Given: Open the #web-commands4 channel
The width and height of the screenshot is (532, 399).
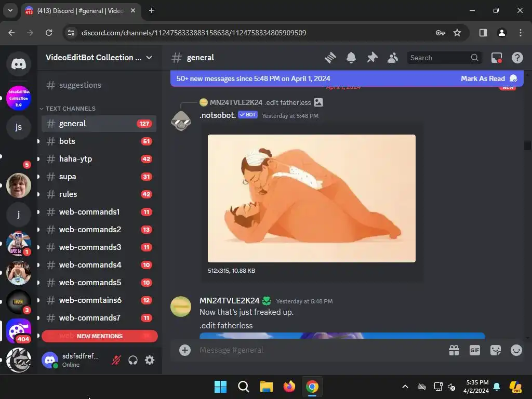Looking at the screenshot, I should (99, 264).
